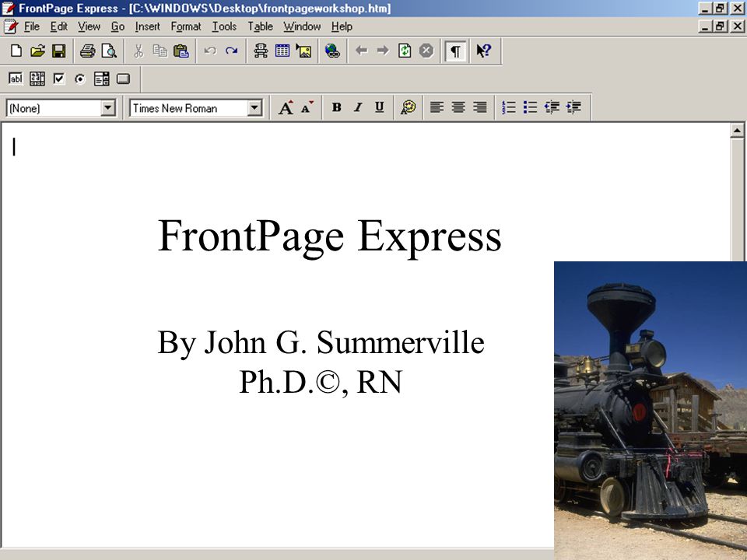Insert a push button form field
Screen dimensions: 747x560
pyautogui.click(x=124, y=79)
